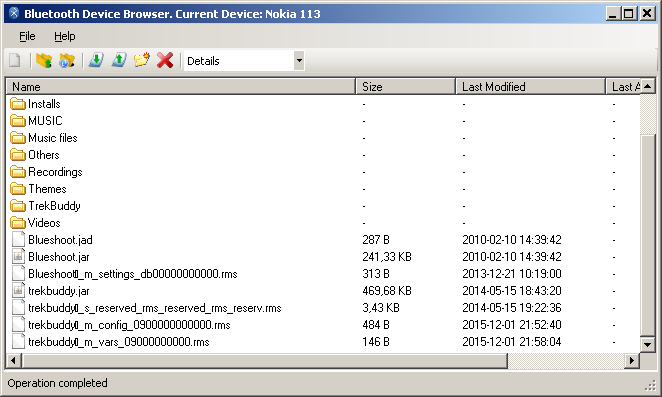Select the TrekBuddy folder icon
This screenshot has height=397, width=662.
[x=18, y=206]
